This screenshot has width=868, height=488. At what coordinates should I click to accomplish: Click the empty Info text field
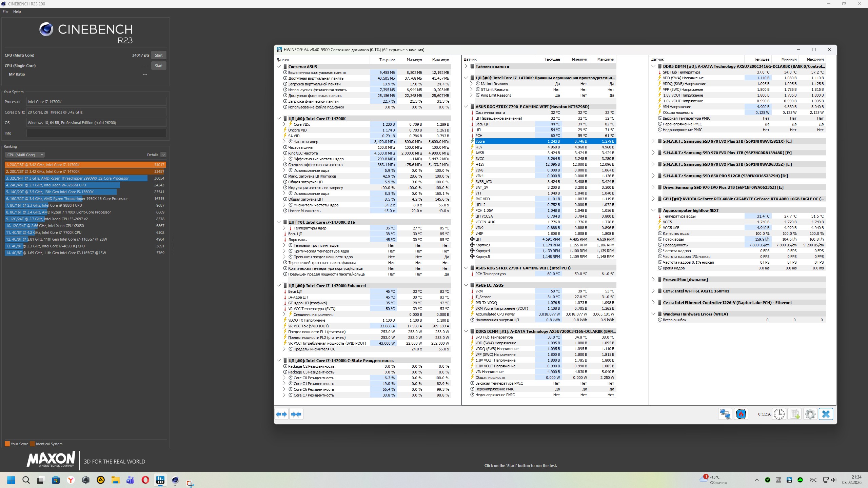(96, 133)
